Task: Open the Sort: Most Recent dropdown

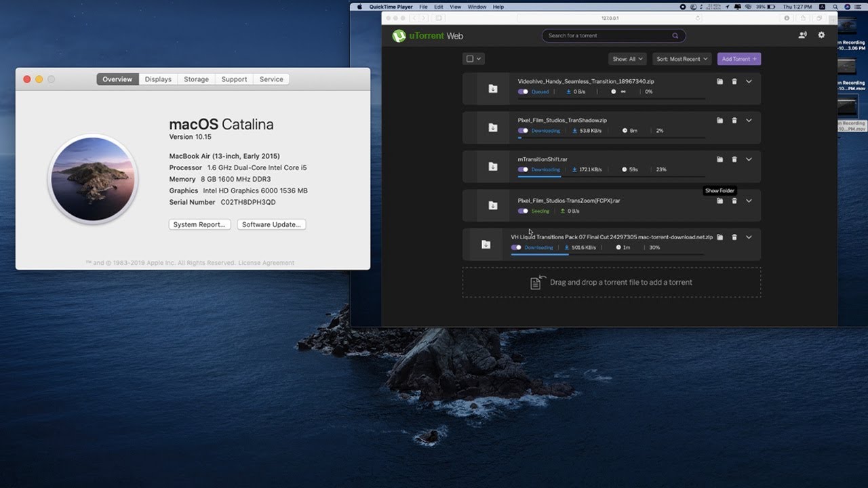Action: coord(682,59)
